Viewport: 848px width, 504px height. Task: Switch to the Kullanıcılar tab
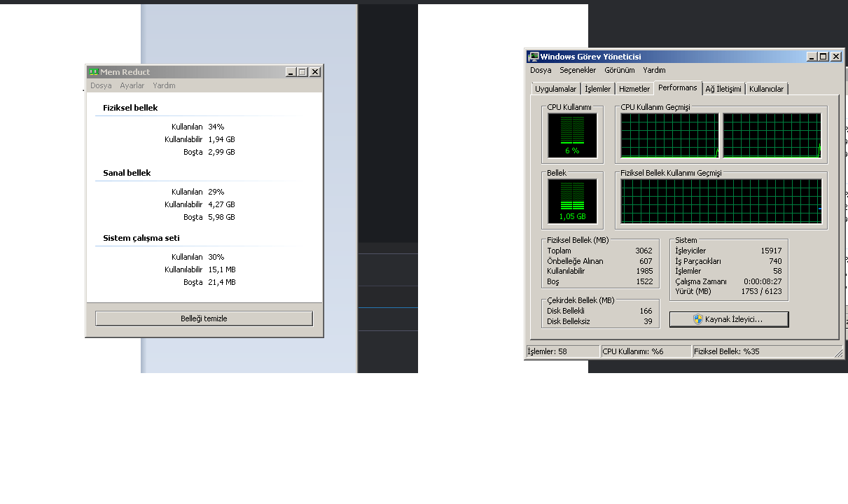coord(767,89)
